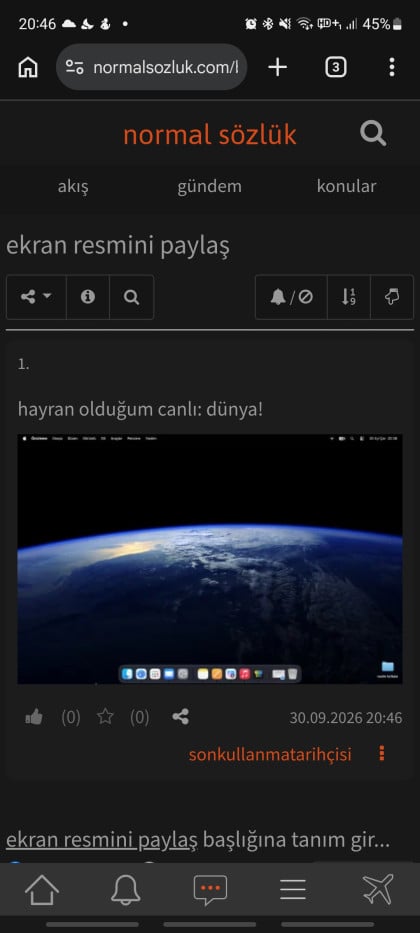This screenshot has width=420, height=933.
Task: Like the entry with thumbs-up
Action: [34, 718]
